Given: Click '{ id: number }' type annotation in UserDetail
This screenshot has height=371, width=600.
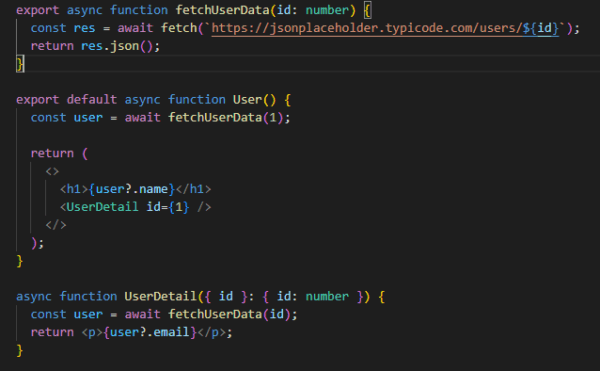Looking at the screenshot, I should [x=313, y=296].
